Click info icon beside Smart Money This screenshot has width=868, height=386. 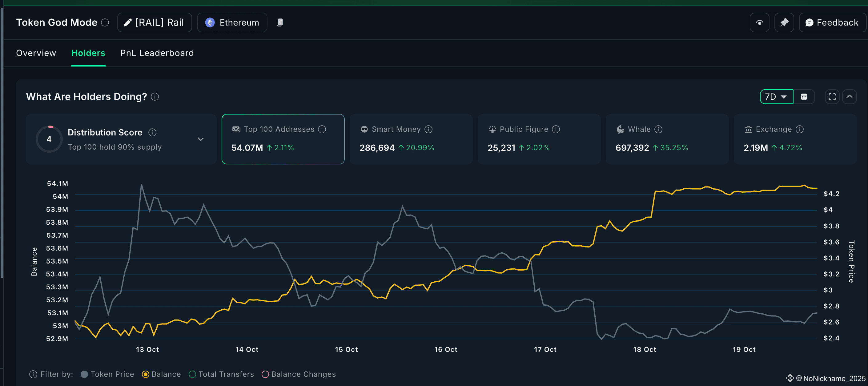coord(428,129)
